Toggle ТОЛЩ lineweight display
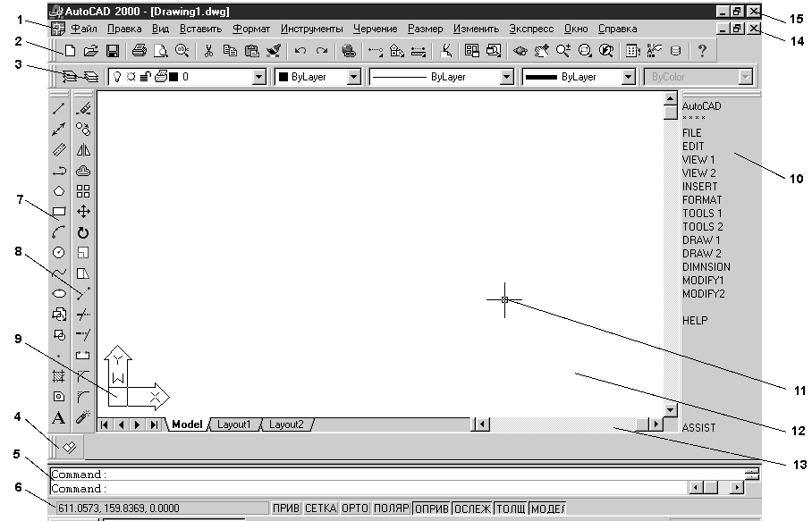 click(x=512, y=508)
